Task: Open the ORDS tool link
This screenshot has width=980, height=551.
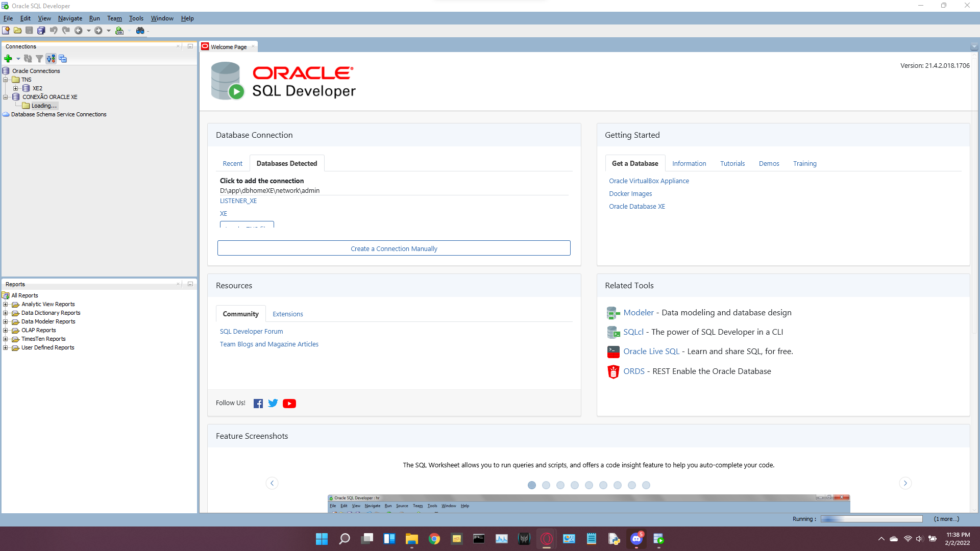Action: pos(633,371)
